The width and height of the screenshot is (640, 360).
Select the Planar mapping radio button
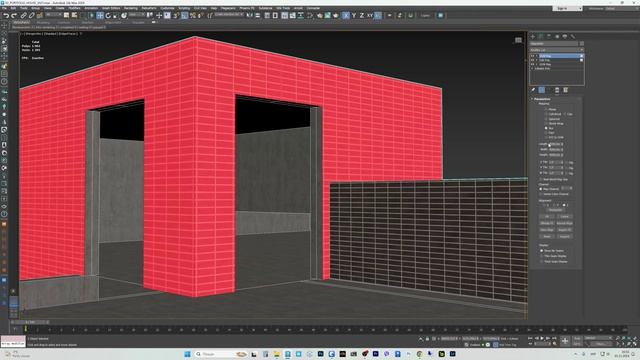[546, 109]
